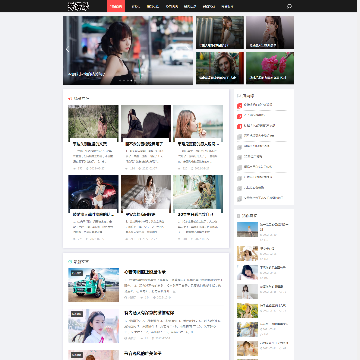Click the slide indicator dots on the banner
The width and height of the screenshot is (360, 360).
tap(127, 80)
